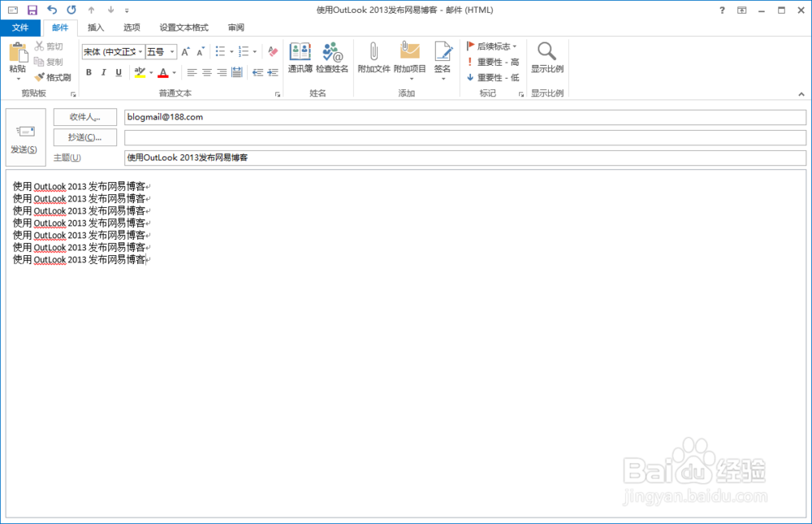The width and height of the screenshot is (812, 524).
Task: Click the mail window icon in title bar
Action: (12, 10)
